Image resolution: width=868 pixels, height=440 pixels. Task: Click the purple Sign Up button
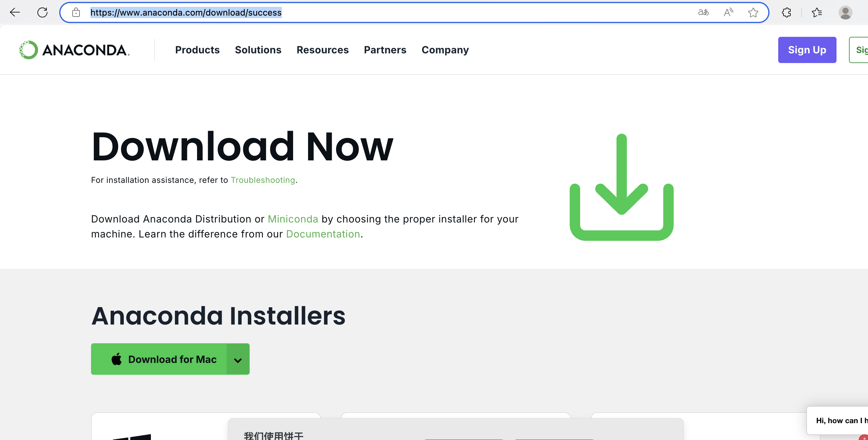807,50
